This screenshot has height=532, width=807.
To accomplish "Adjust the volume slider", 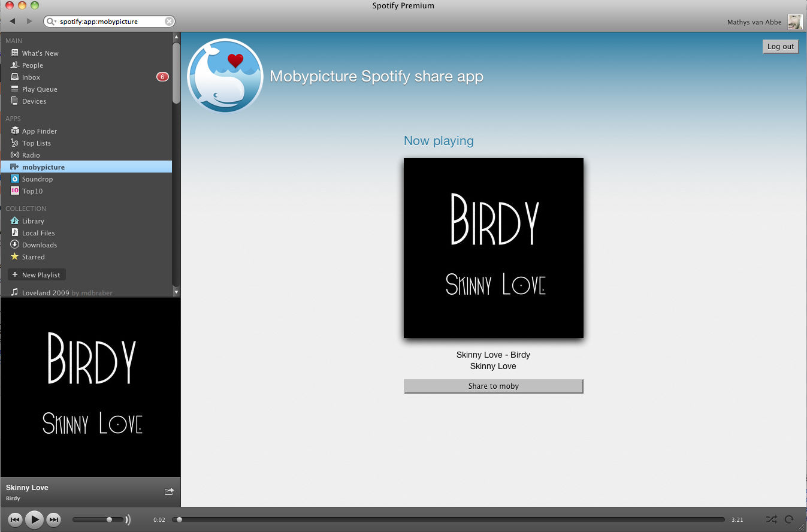I will [x=109, y=519].
